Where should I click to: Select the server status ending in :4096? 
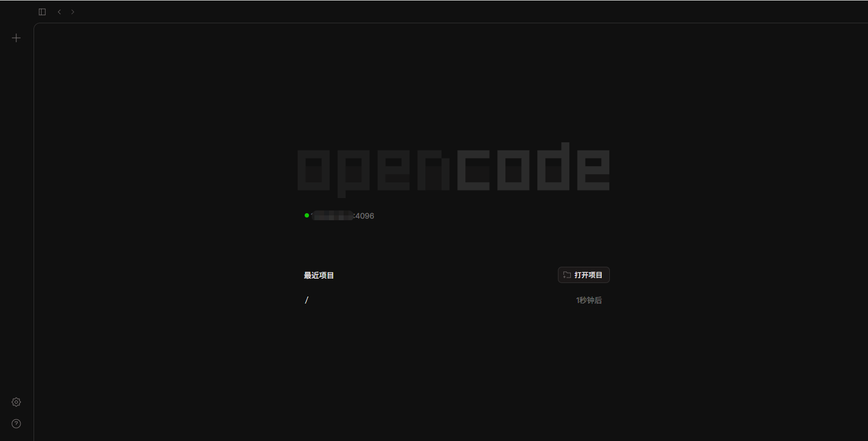coord(339,216)
